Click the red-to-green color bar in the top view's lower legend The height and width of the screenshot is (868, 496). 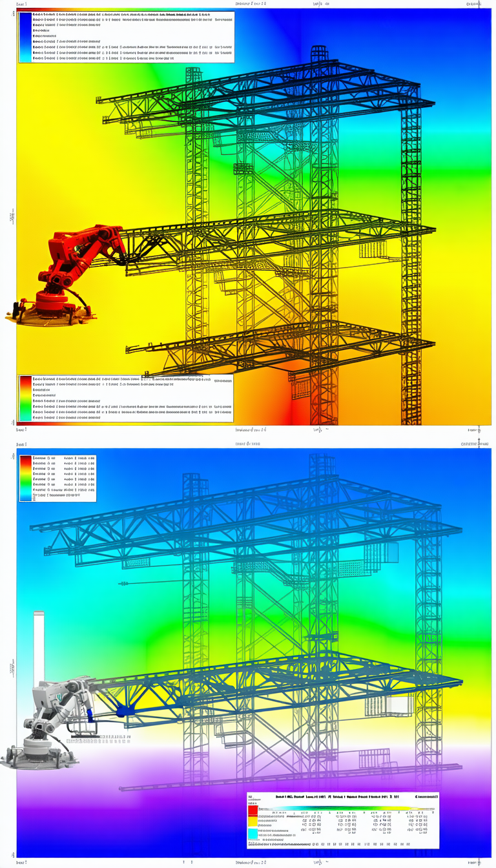pyautogui.click(x=25, y=399)
